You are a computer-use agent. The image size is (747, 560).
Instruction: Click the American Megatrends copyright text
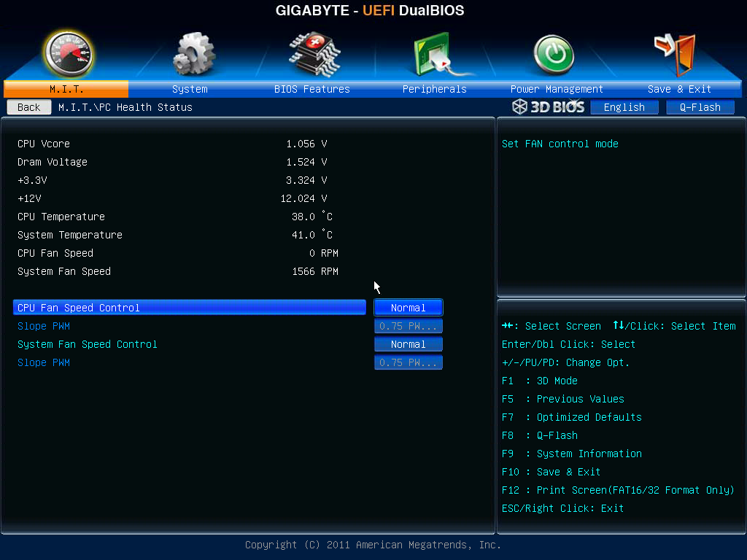pyautogui.click(x=373, y=545)
